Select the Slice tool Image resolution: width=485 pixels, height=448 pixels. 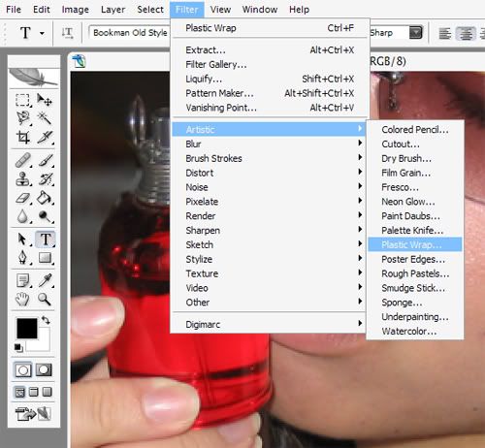pyautogui.click(x=45, y=138)
